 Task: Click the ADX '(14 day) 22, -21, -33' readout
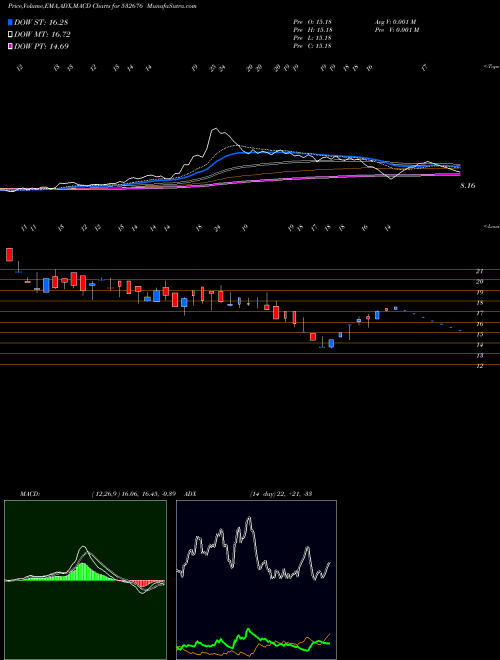[281, 494]
